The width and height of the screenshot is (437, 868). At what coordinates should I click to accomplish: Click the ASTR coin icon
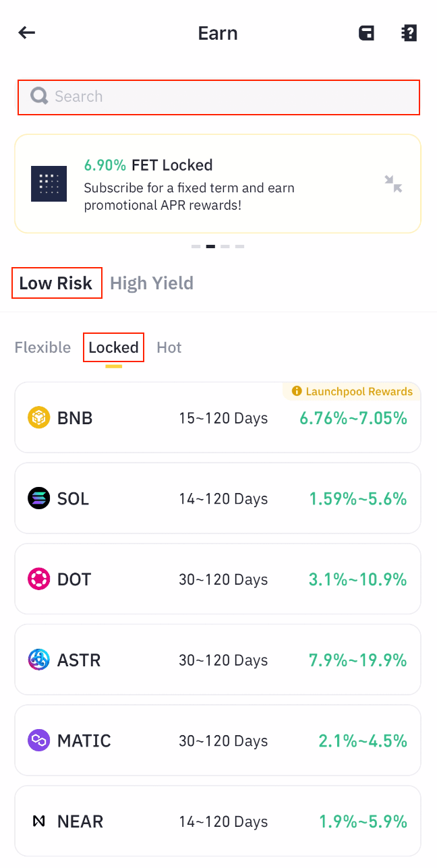click(x=39, y=660)
